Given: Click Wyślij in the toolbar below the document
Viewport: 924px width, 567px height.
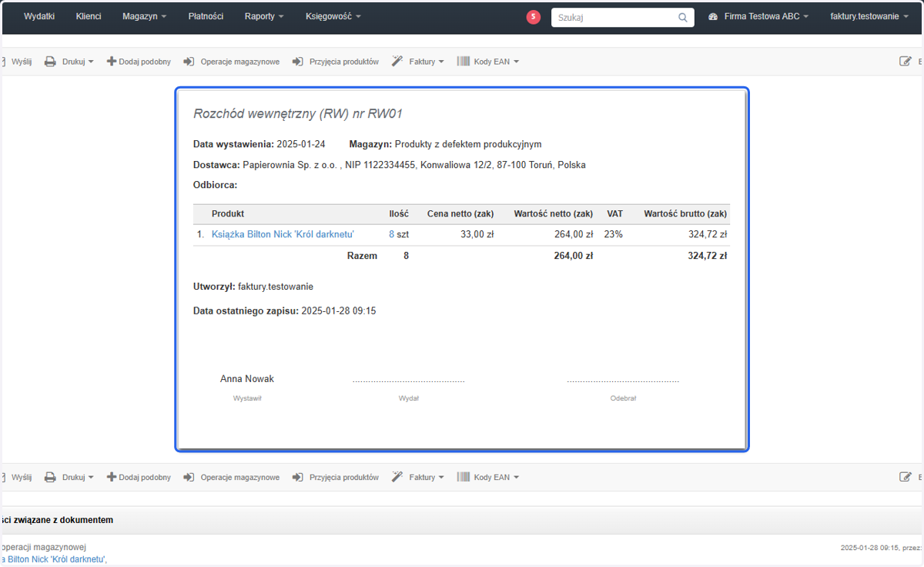Looking at the screenshot, I should [17, 478].
